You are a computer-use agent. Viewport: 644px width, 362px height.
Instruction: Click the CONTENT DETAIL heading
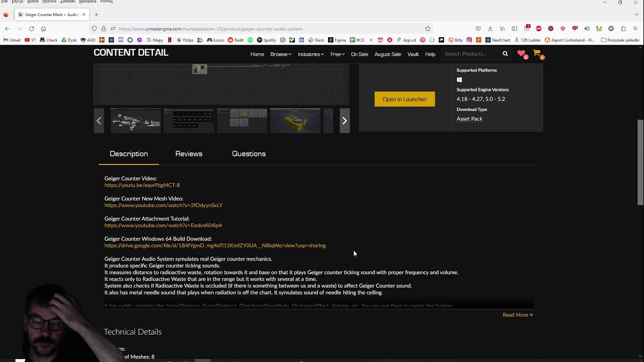pyautogui.click(x=131, y=52)
